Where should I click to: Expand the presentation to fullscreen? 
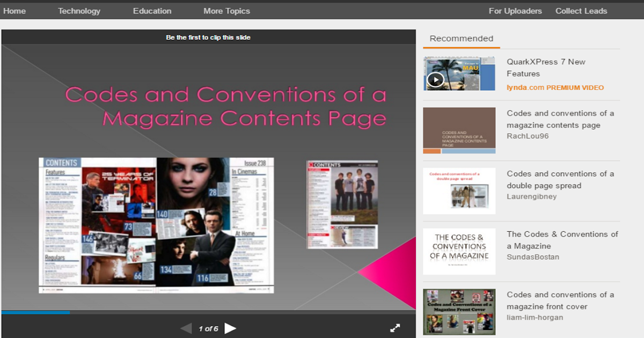(396, 326)
